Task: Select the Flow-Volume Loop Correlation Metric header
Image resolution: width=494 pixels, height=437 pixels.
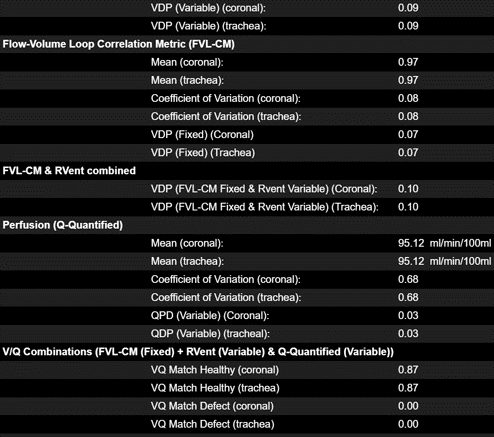Action: click(118, 44)
